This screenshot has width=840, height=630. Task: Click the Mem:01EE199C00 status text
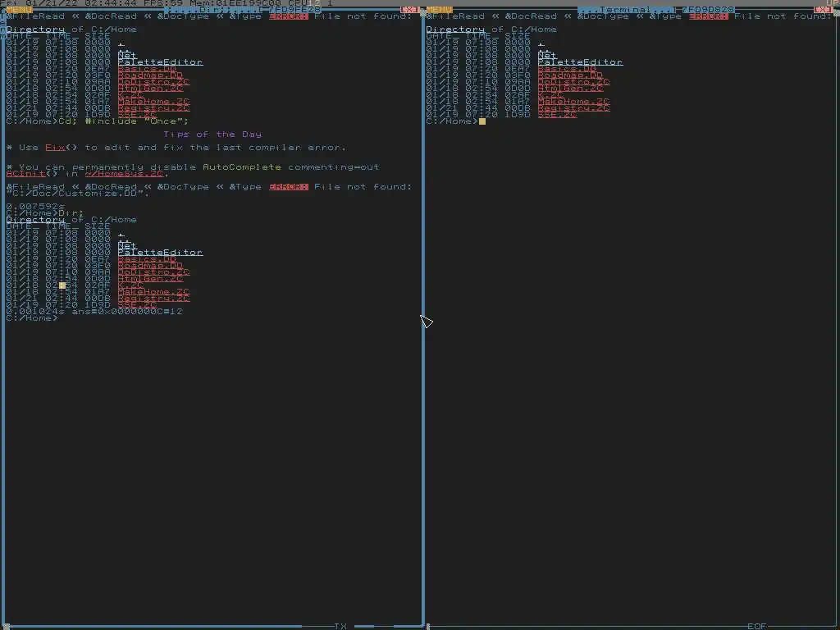[235, 3]
